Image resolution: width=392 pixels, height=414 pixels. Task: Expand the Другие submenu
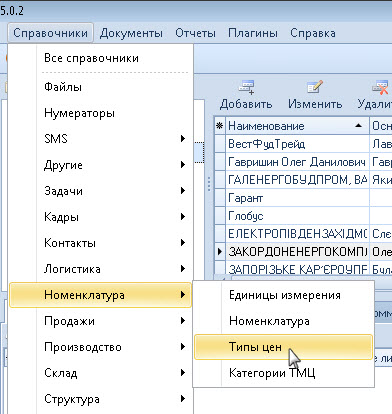pyautogui.click(x=100, y=165)
